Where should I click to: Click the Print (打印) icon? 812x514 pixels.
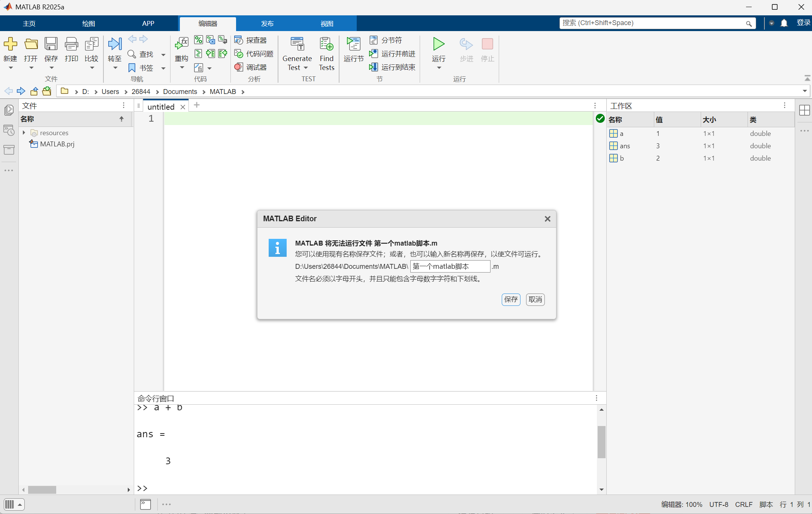tap(71, 44)
